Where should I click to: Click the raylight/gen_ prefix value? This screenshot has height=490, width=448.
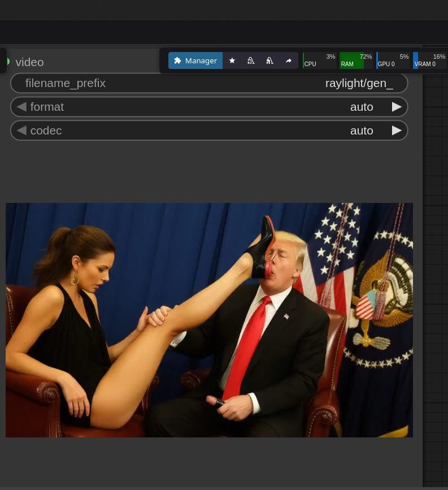coord(359,84)
